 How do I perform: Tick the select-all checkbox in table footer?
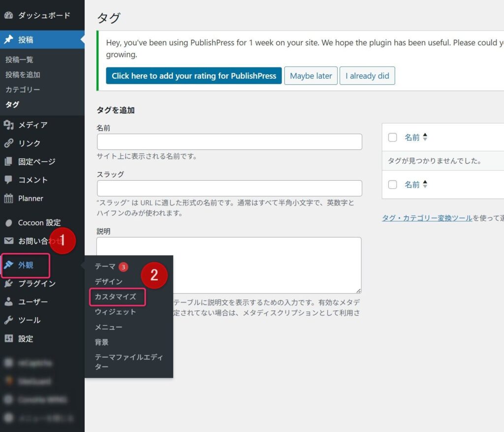pos(392,185)
